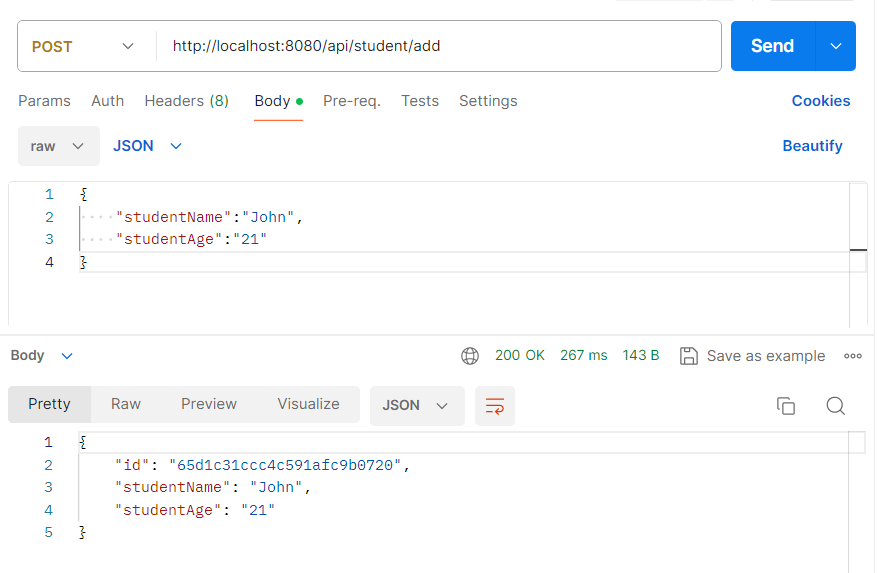Viewport: 877px width, 573px height.
Task: Click the save icon for Save as example
Action: tap(688, 356)
